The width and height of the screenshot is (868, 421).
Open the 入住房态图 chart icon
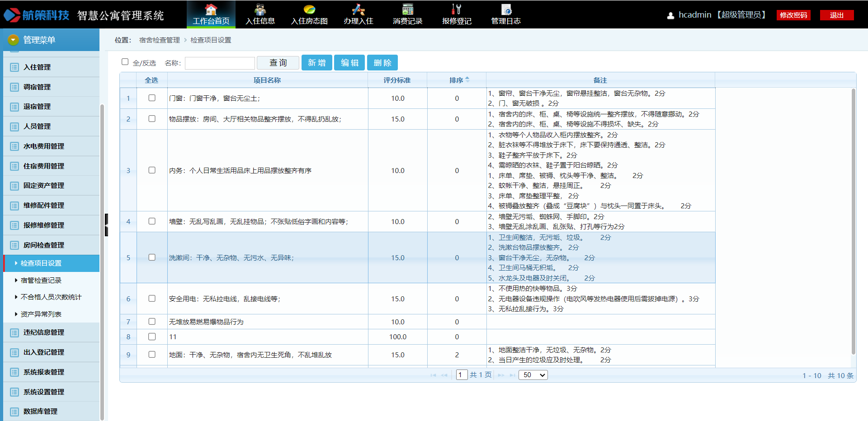tap(309, 9)
